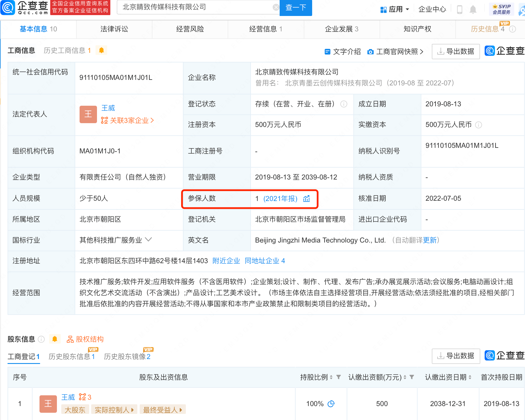Click shareholder avatar 王 in table
Viewport: 525px width, 420px height.
[48, 404]
